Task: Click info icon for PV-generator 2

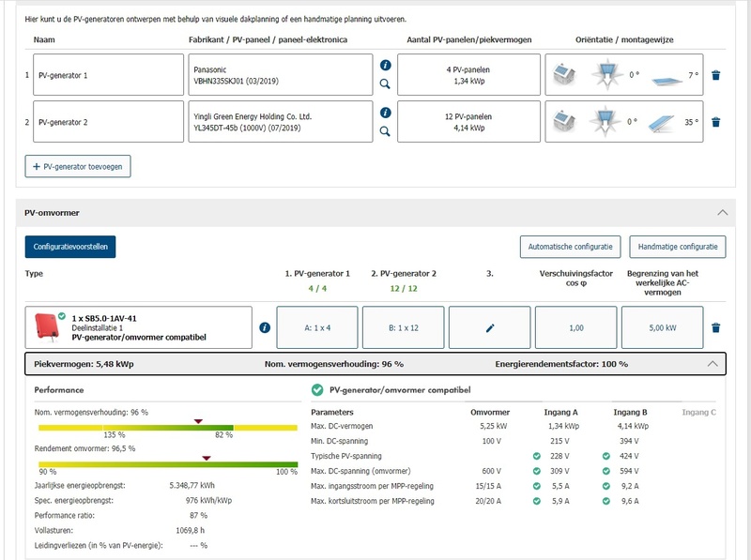Action: [385, 113]
